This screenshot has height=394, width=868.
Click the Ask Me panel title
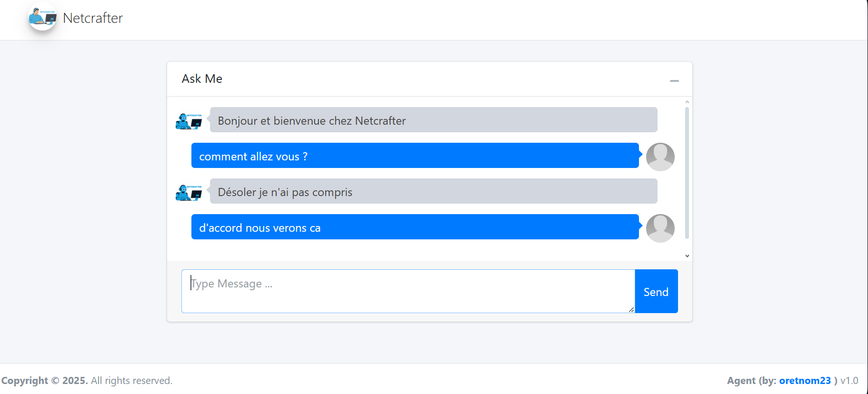[202, 79]
